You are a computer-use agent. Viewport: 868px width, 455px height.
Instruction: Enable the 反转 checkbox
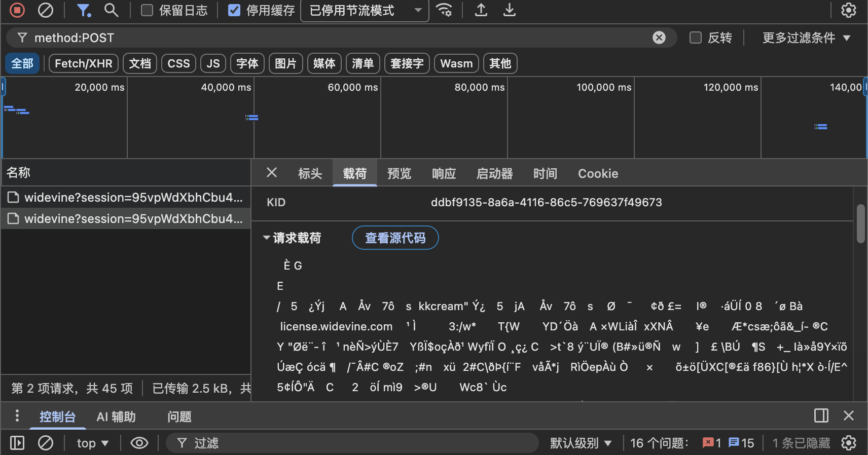[696, 37]
